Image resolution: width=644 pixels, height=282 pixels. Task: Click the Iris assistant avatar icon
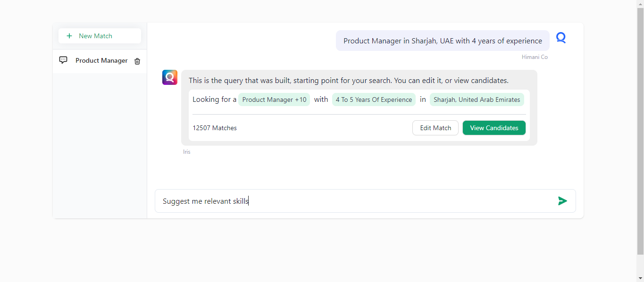point(170,77)
